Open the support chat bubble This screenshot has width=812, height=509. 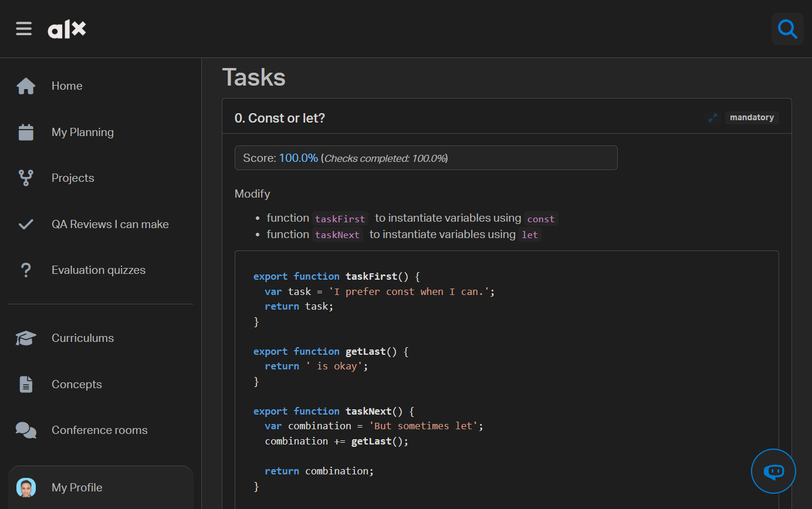(x=773, y=471)
